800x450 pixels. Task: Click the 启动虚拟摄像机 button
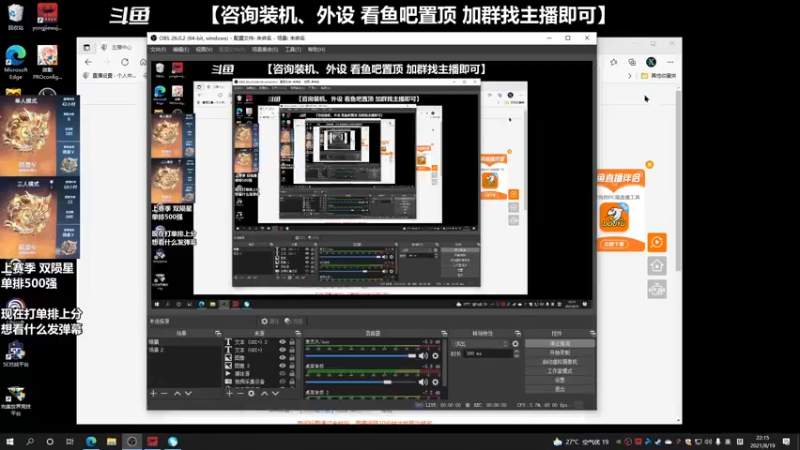pos(560,362)
